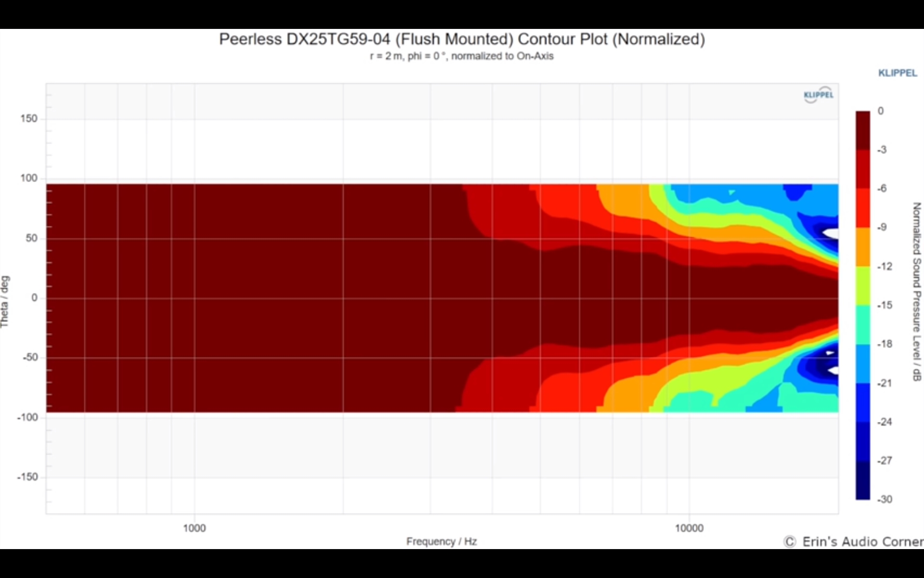Click the 'Normalized Sound Pressure Level / dB' label

(x=916, y=291)
